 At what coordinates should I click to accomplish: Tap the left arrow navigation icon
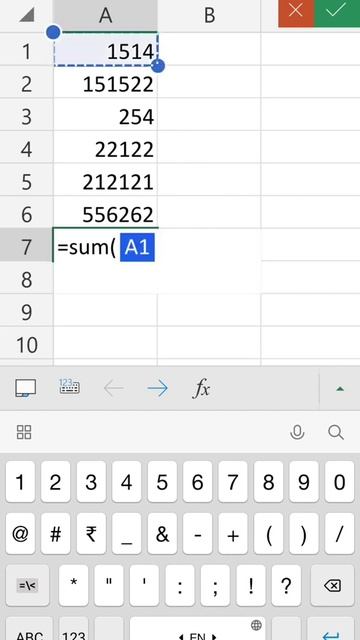pyautogui.click(x=114, y=389)
